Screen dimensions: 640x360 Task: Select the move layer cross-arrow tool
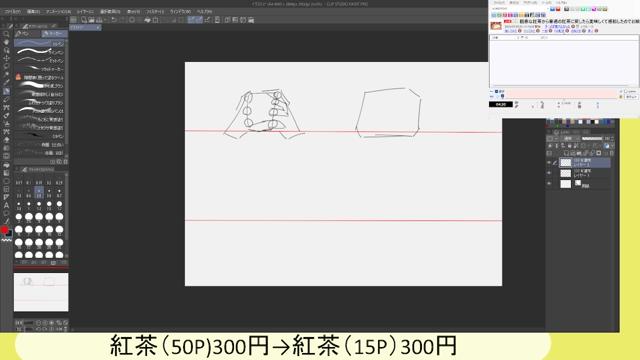[6, 58]
